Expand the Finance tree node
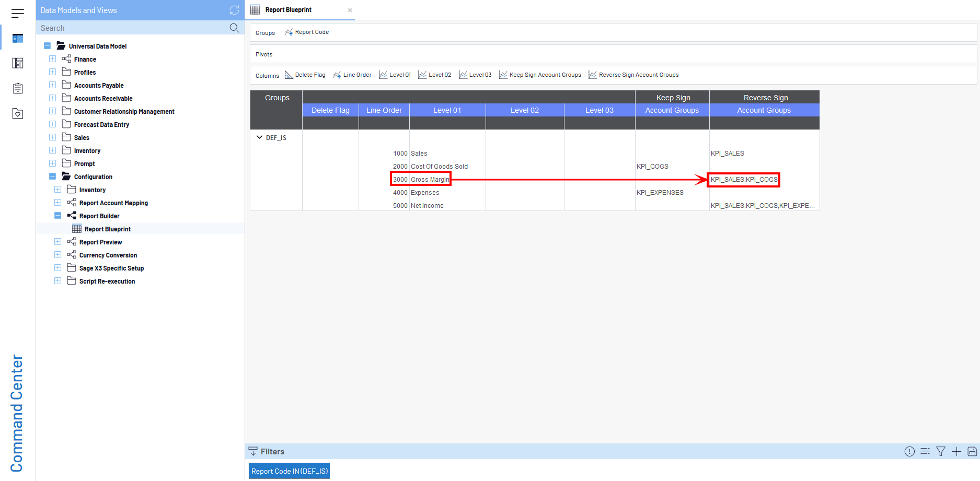Screen dimensions: 980x481 click(x=53, y=59)
